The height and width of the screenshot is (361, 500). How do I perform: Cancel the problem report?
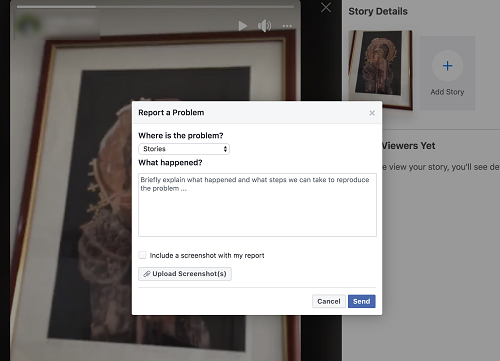(329, 301)
